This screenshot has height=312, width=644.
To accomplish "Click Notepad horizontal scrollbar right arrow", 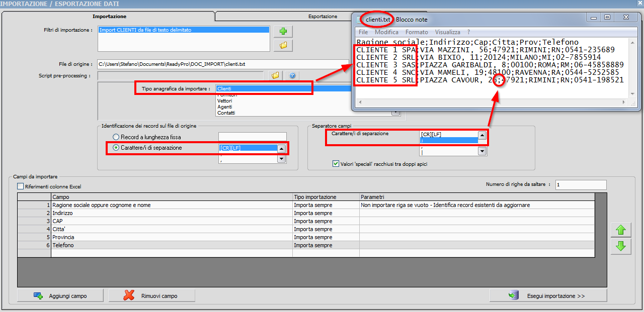I will (x=624, y=102).
